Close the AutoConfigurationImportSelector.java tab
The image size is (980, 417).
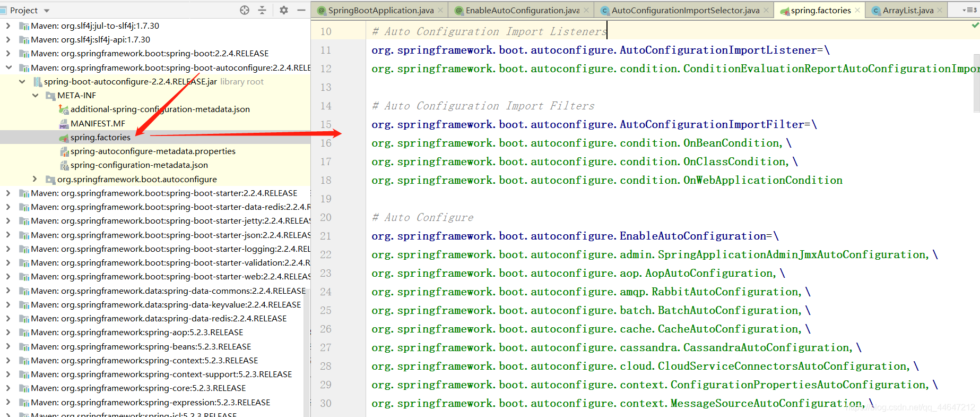766,10
